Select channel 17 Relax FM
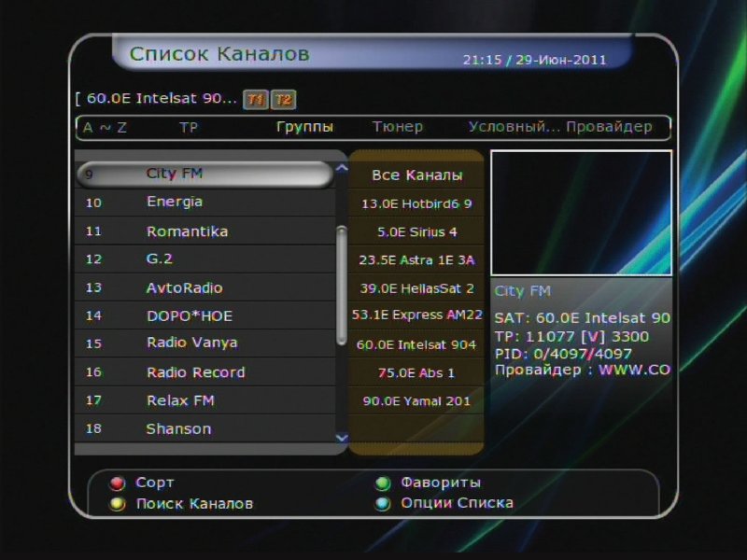Image resolution: width=747 pixels, height=560 pixels. click(x=204, y=400)
